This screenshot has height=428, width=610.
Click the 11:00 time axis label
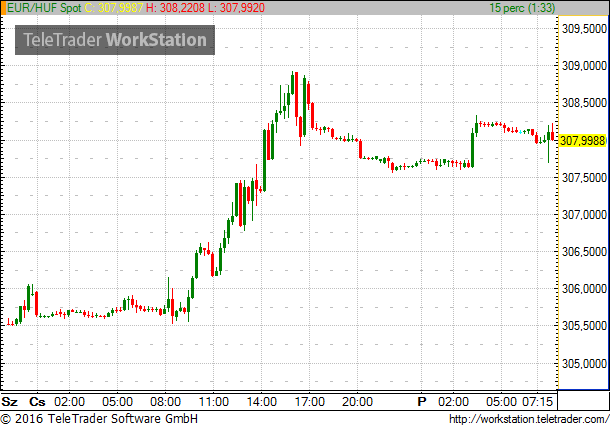click(x=214, y=401)
